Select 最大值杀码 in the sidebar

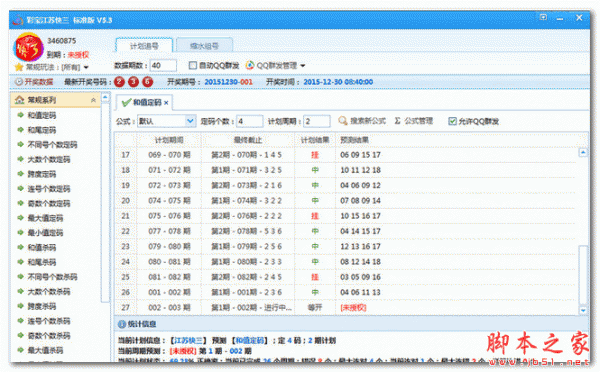[45, 350]
